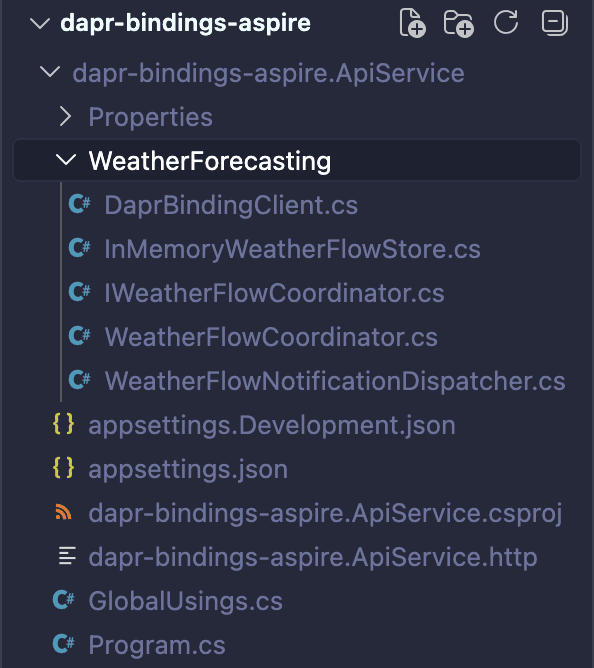The height and width of the screenshot is (668, 594).
Task: Click the New Folder icon
Action: point(458,23)
